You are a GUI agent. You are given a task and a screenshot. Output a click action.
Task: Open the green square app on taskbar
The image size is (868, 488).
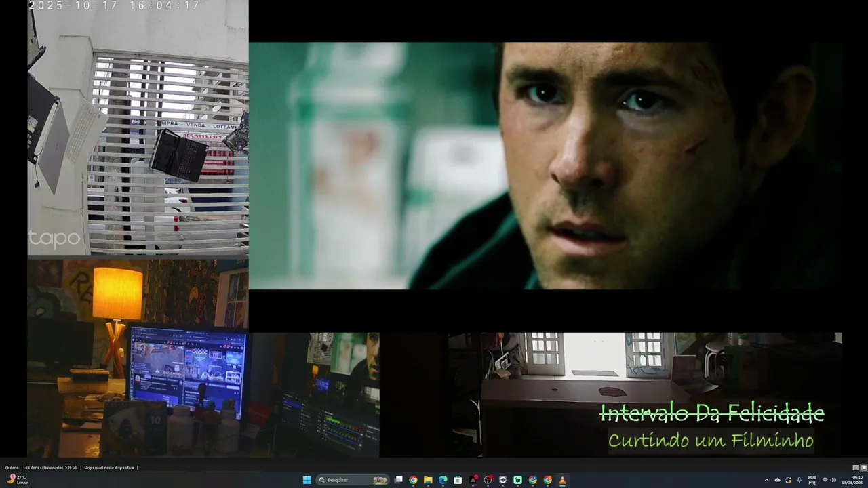point(517,480)
